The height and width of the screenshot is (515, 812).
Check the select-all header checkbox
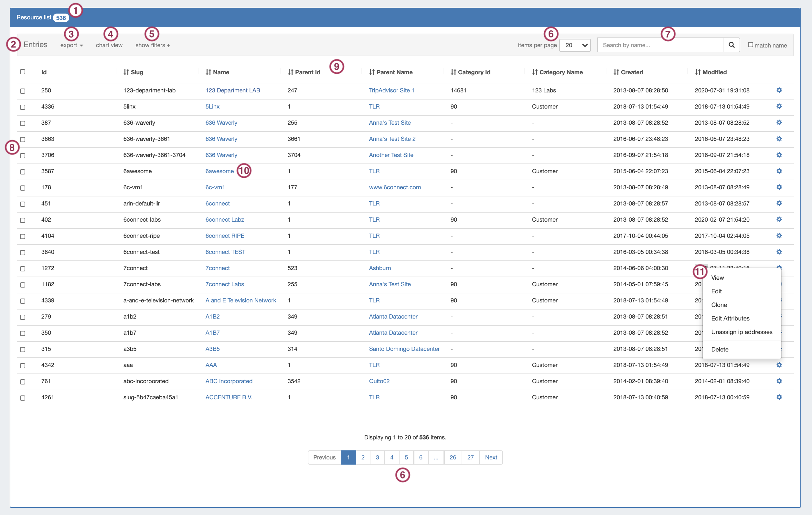23,72
